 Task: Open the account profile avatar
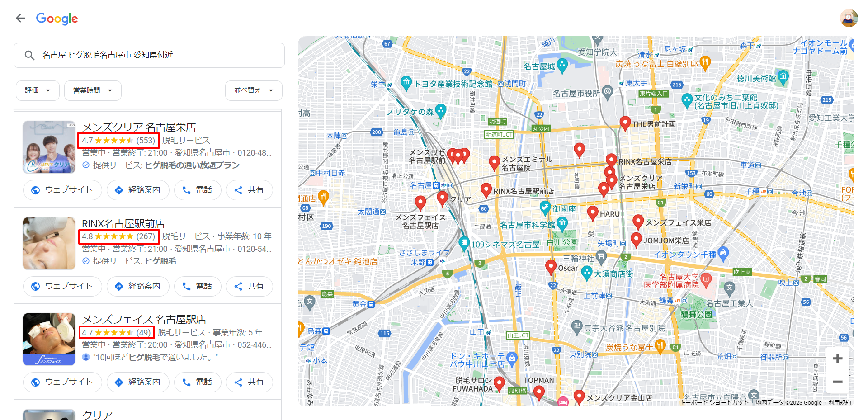[x=849, y=18]
